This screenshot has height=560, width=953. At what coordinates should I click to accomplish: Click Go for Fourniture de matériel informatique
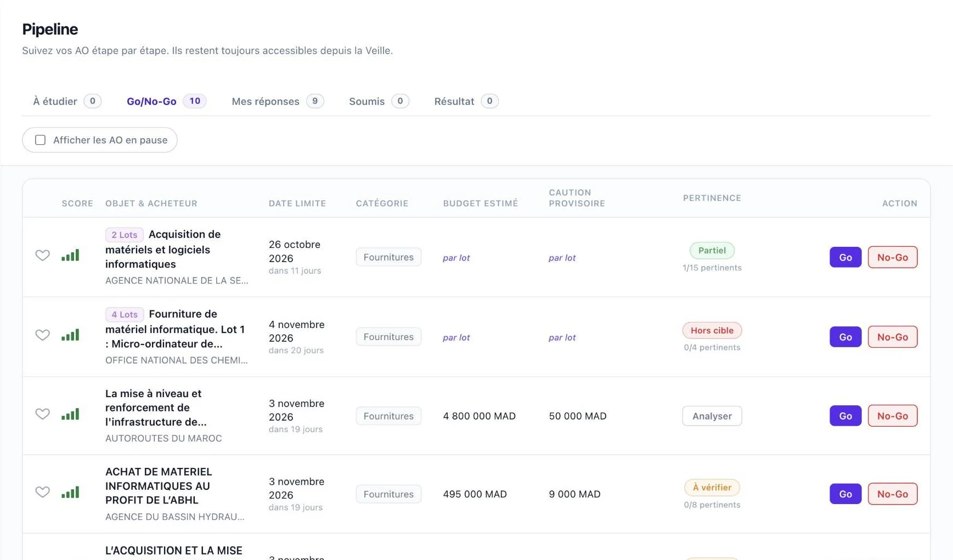tap(845, 337)
